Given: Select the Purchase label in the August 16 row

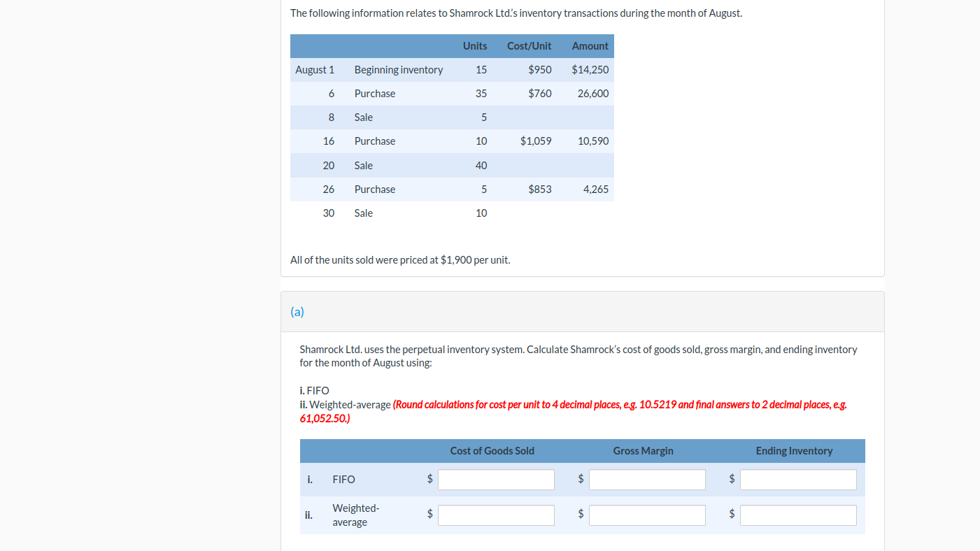Looking at the screenshot, I should (x=375, y=141).
